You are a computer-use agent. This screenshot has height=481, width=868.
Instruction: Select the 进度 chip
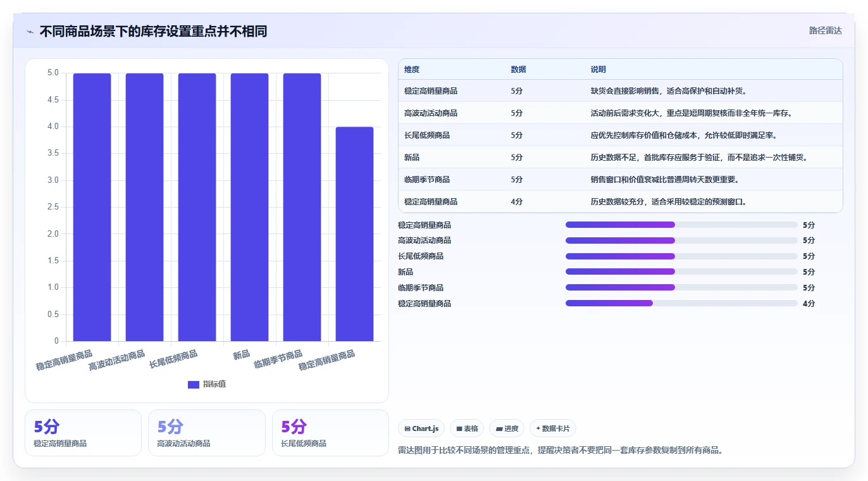[x=507, y=428]
